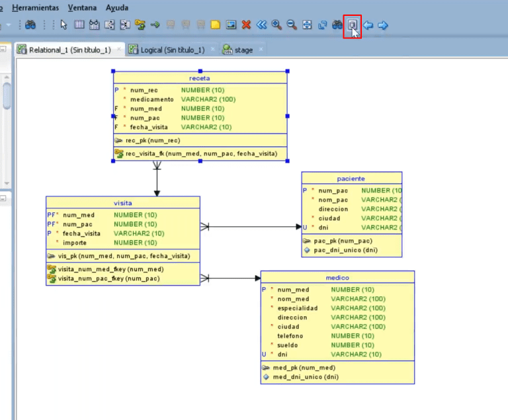Click the Split Table tool
The image size is (508, 420).
(x=110, y=25)
